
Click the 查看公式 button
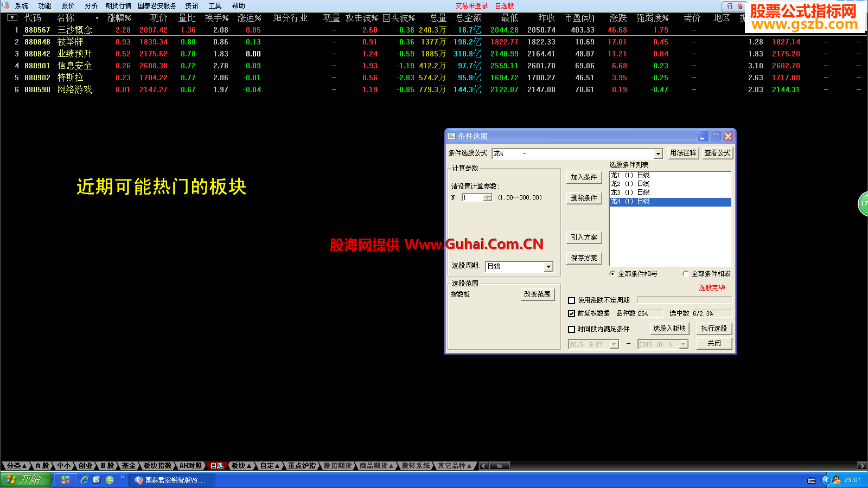point(717,153)
